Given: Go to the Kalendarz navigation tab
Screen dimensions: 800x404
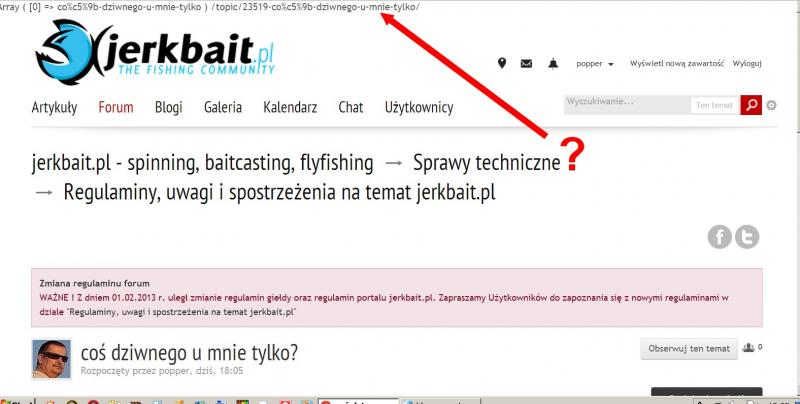Looking at the screenshot, I should (291, 107).
